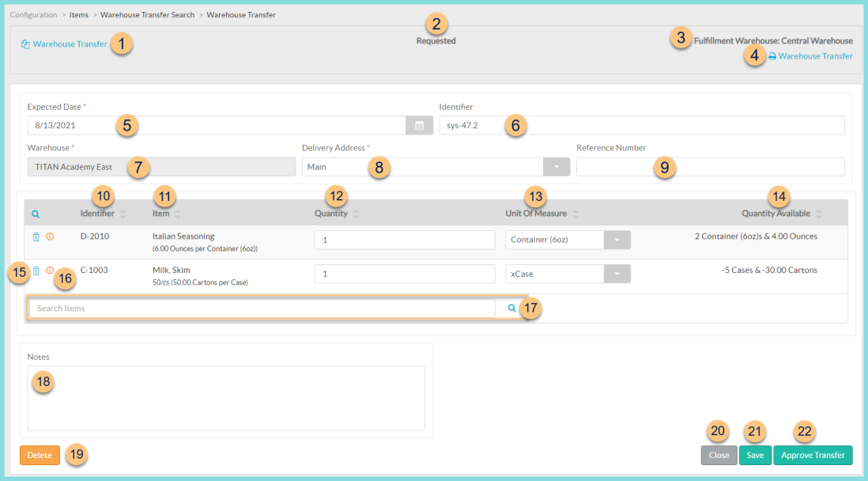The height and width of the screenshot is (481, 868).
Task: Open the Container (6oz) unit dropdown
Action: tap(617, 239)
